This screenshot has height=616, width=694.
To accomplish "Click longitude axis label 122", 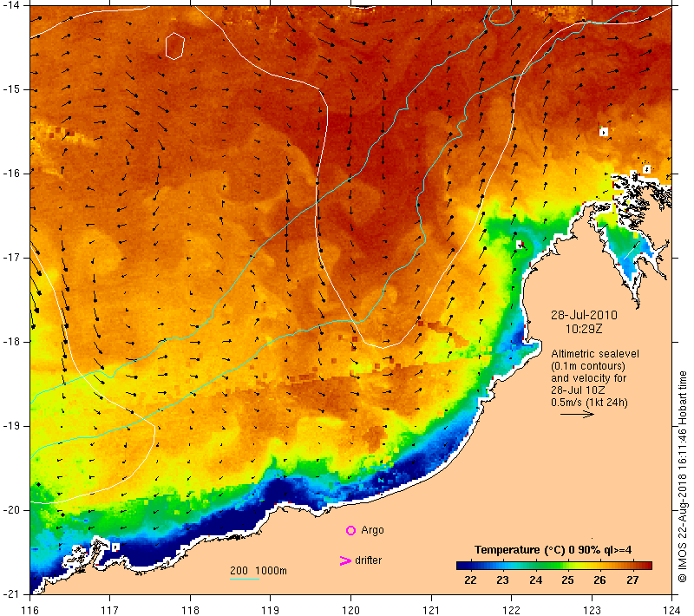I will coord(512,610).
